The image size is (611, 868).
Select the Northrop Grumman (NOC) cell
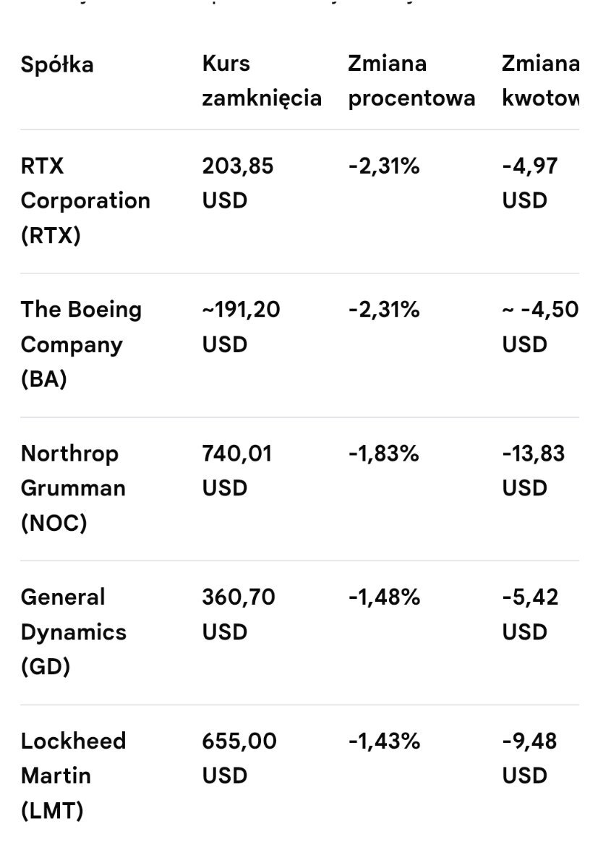(73, 488)
